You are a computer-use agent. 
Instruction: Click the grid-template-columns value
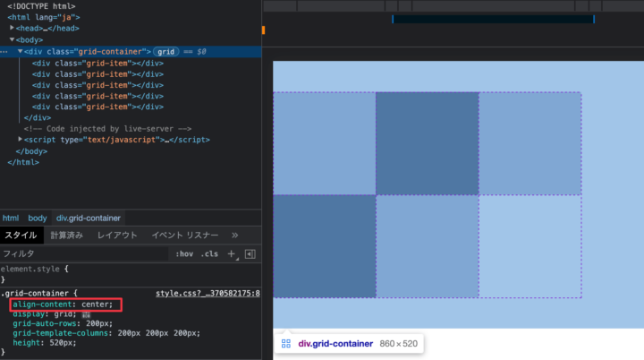pos(158,333)
